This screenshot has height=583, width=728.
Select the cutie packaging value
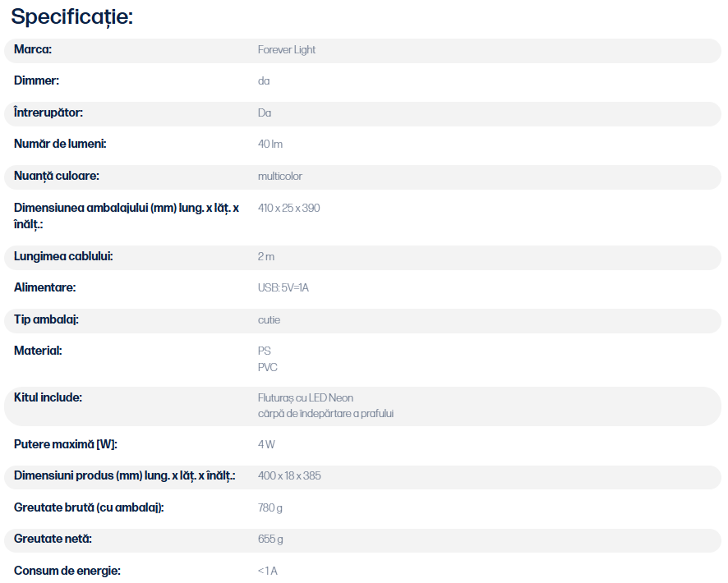click(x=269, y=320)
